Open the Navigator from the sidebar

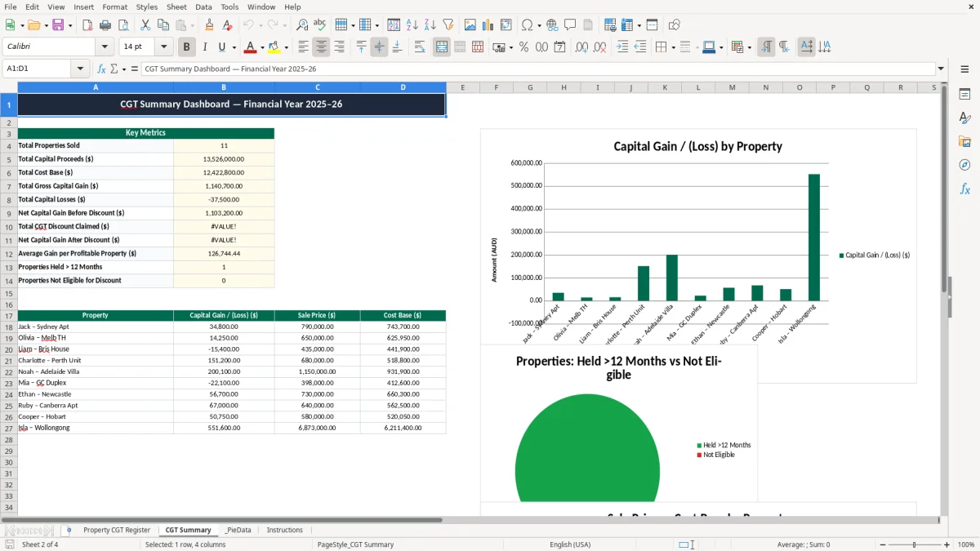(x=964, y=165)
